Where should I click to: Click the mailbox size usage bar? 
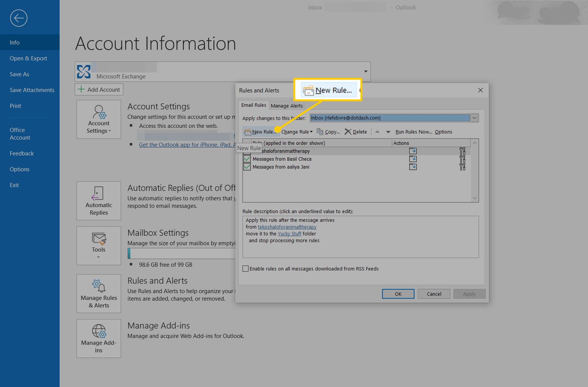(x=181, y=253)
